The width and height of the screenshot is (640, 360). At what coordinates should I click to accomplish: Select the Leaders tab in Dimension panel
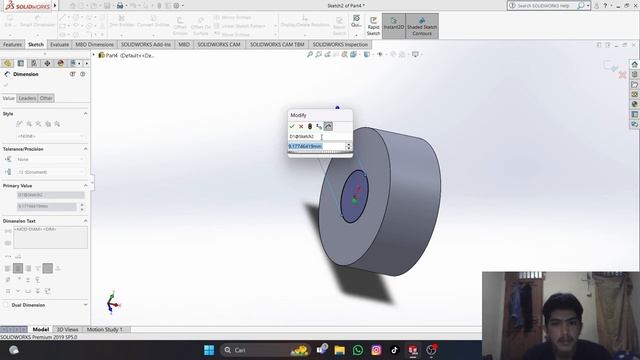coord(27,98)
